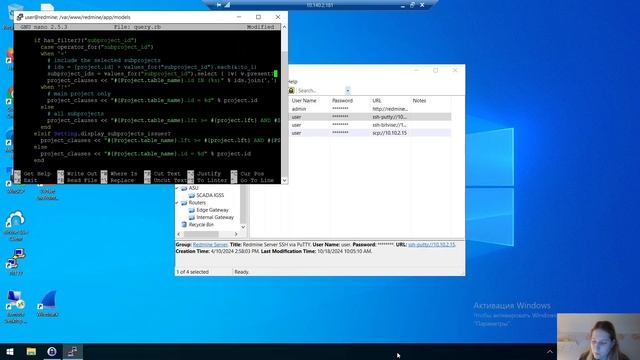The width and height of the screenshot is (640, 360).
Task: Collapse the ASU group in KeePass tree
Action: 177,188
